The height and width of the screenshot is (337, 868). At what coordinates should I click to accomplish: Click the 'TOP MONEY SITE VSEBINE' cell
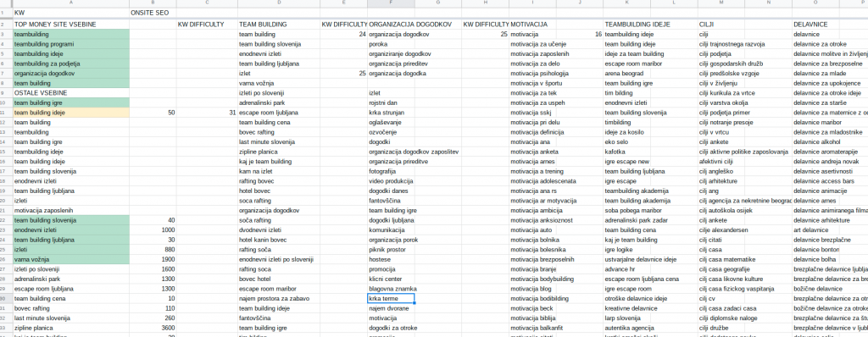[x=71, y=25]
